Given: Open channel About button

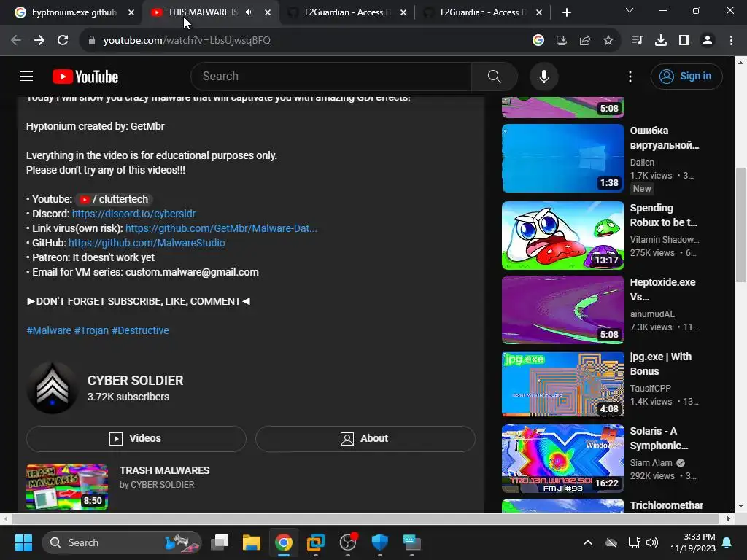Looking at the screenshot, I should click(x=365, y=438).
